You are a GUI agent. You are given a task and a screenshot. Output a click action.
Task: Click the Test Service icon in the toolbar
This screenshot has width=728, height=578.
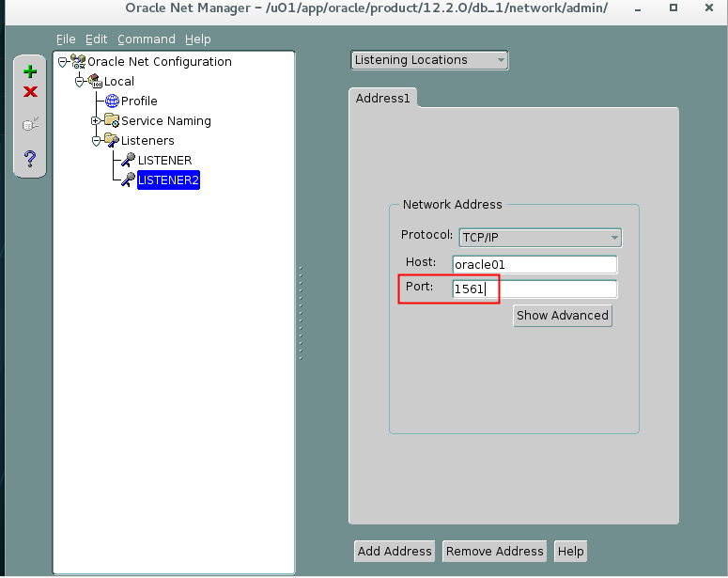click(30, 124)
